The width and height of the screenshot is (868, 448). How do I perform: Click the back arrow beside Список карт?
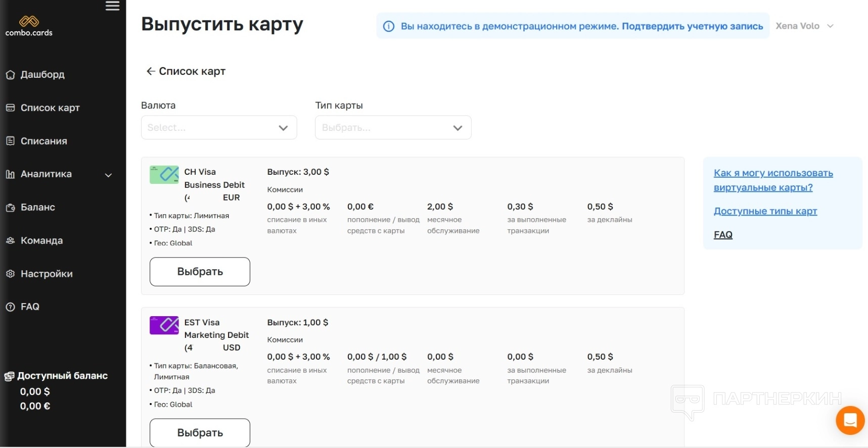point(150,71)
